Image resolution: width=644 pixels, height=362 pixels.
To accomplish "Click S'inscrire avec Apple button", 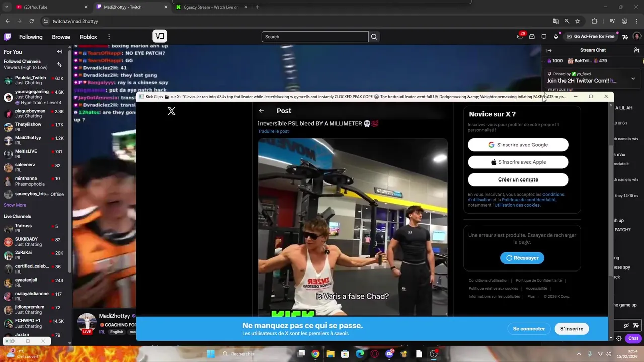I will point(518,162).
